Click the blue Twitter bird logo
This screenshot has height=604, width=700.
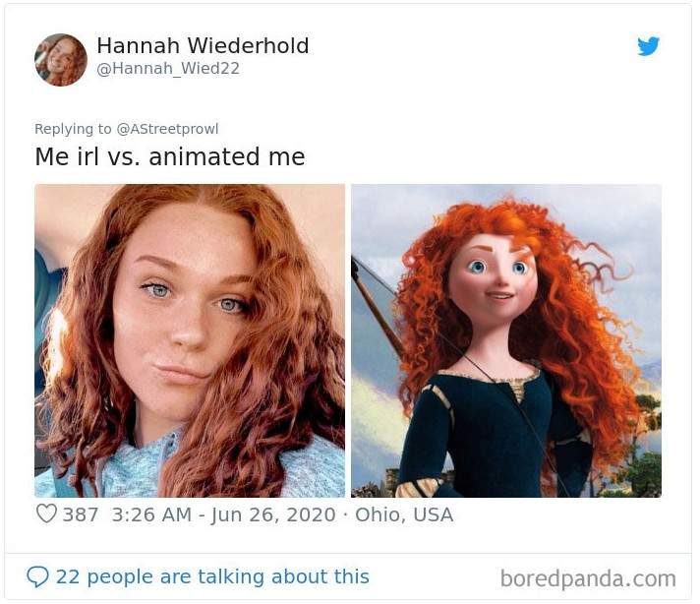tap(648, 46)
